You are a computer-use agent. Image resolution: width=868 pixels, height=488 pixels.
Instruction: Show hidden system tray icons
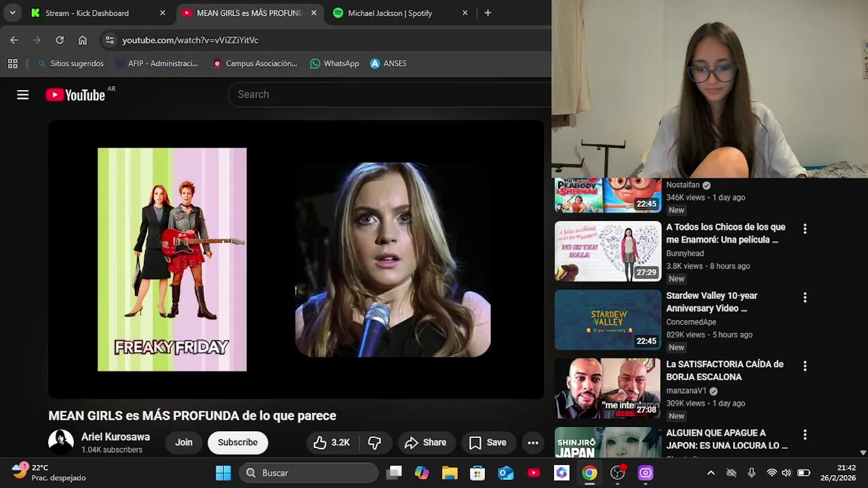pos(711,473)
